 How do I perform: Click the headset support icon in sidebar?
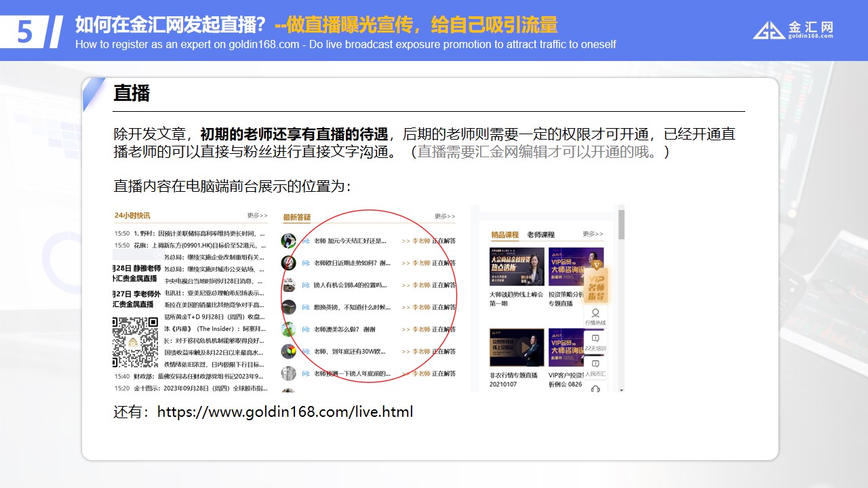click(595, 388)
